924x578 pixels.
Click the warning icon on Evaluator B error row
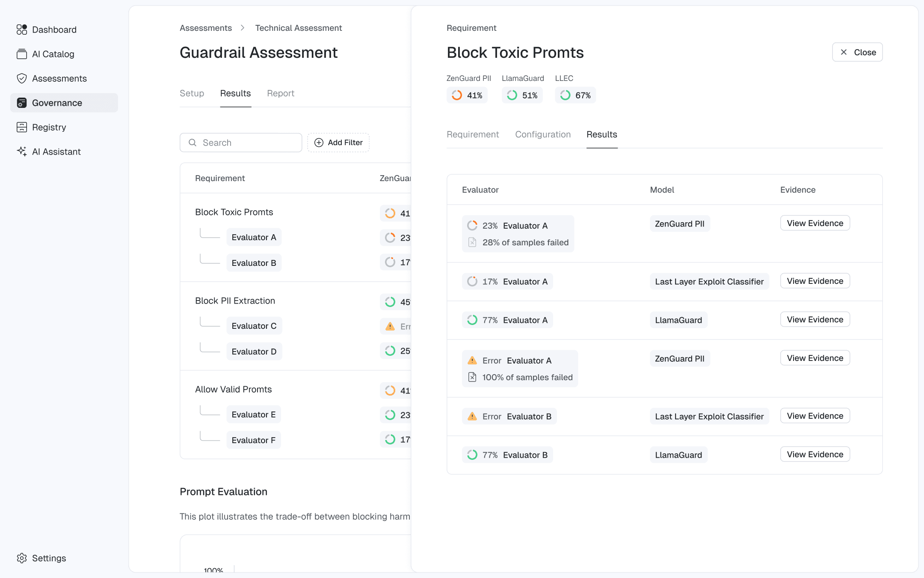tap(472, 416)
